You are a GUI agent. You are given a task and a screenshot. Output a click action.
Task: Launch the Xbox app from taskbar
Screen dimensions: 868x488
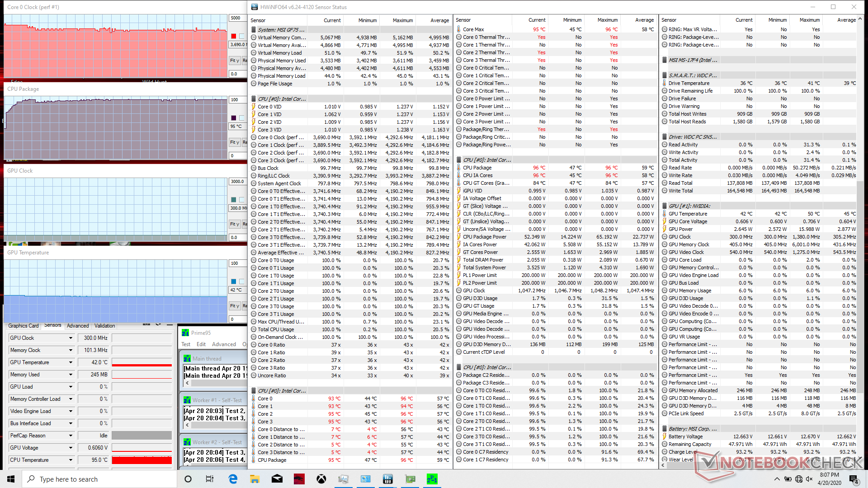tap(321, 479)
